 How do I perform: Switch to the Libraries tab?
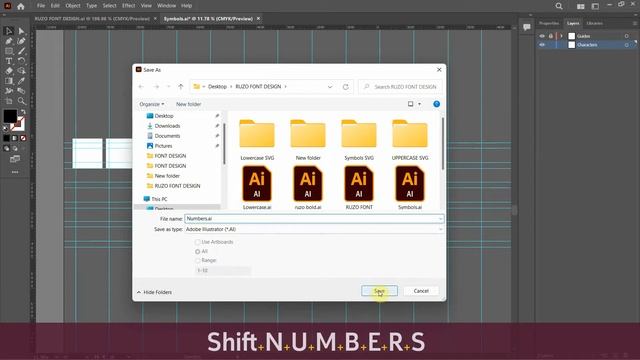(x=594, y=23)
